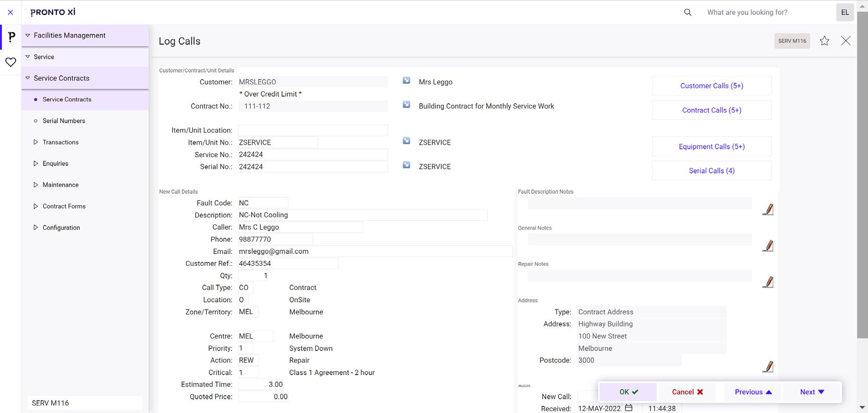Close the navigation menu with the X icon
The image size is (868, 413).
pos(10,12)
